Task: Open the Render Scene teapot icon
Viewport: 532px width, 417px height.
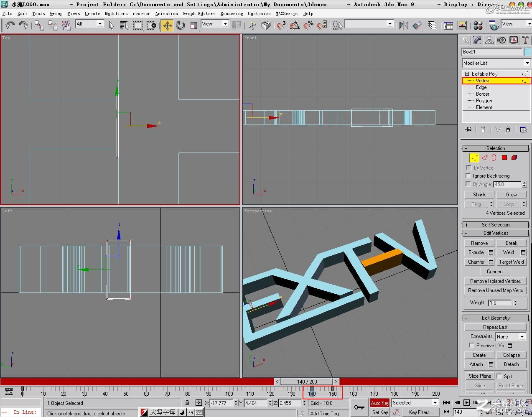Action: pos(494,25)
